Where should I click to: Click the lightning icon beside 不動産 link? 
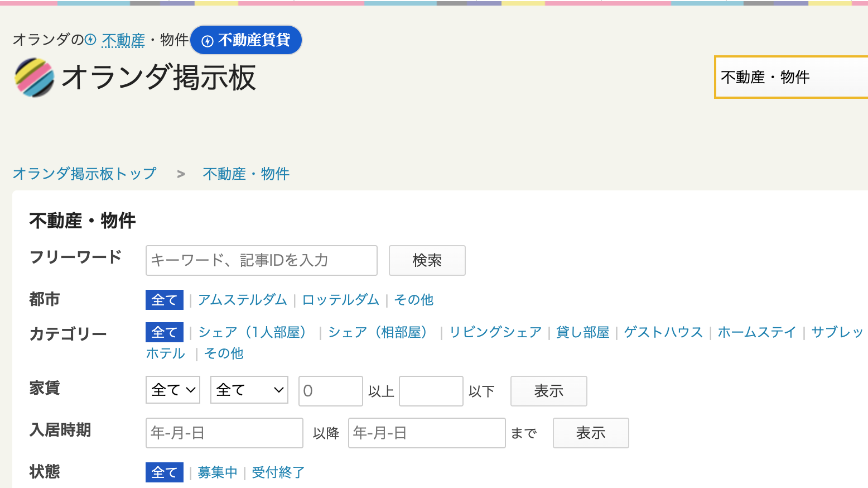(90, 40)
